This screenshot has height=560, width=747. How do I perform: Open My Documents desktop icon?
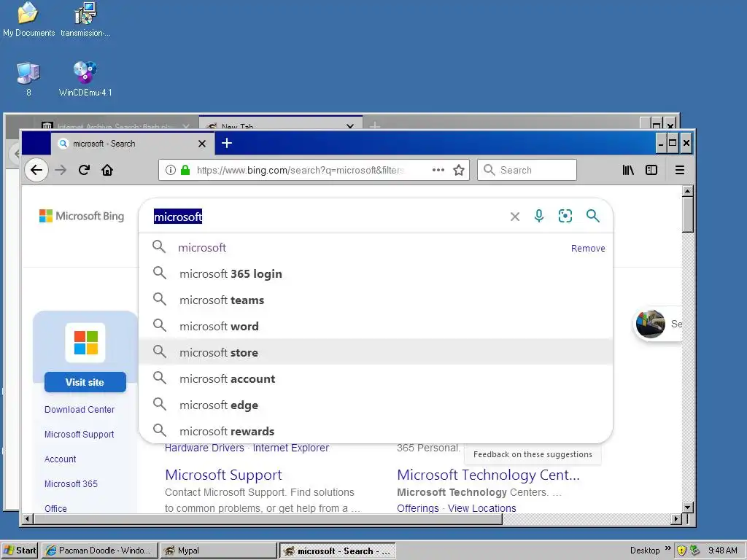(x=28, y=20)
